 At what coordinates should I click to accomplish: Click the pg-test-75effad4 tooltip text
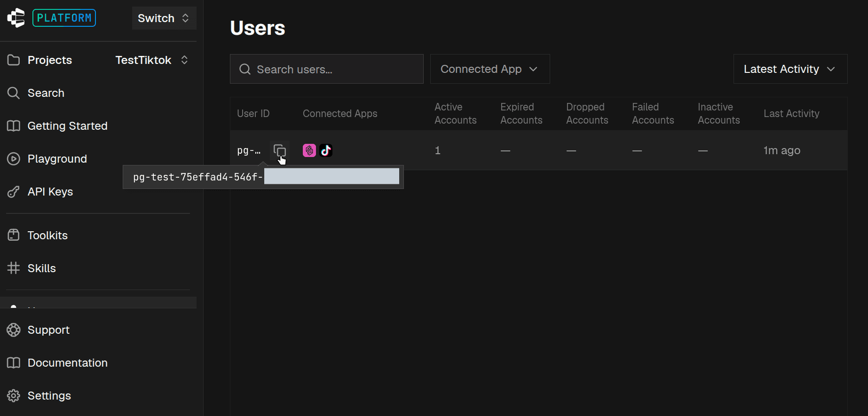197,177
